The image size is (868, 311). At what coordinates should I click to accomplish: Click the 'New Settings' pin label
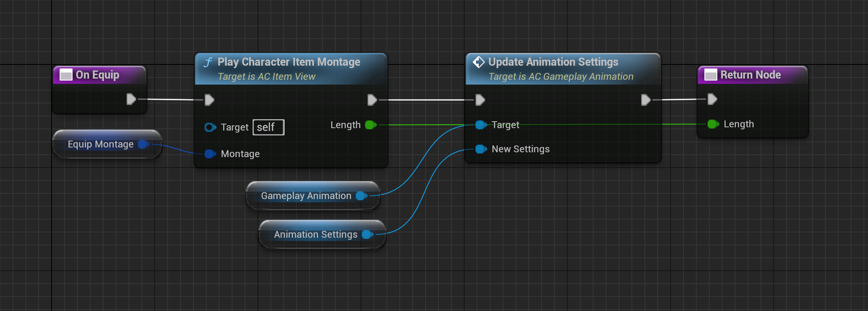click(x=521, y=149)
